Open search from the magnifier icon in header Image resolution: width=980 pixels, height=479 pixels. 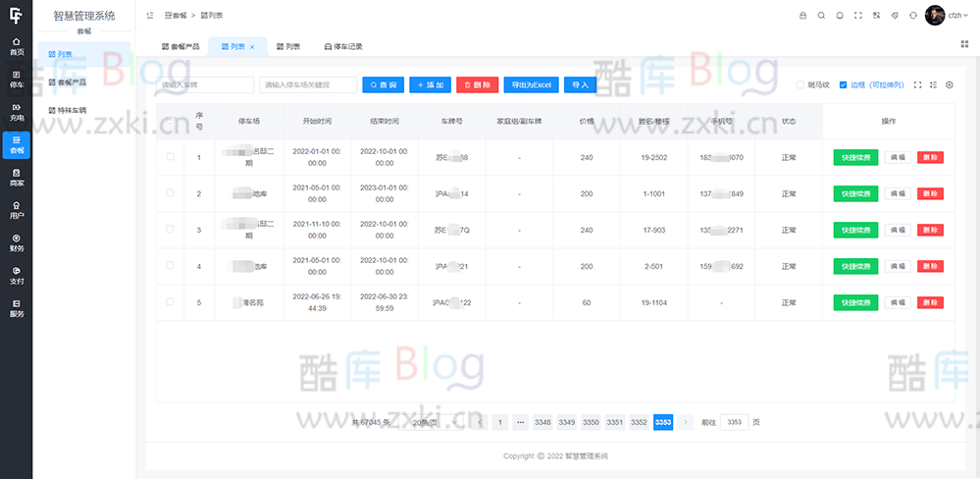coord(821,16)
